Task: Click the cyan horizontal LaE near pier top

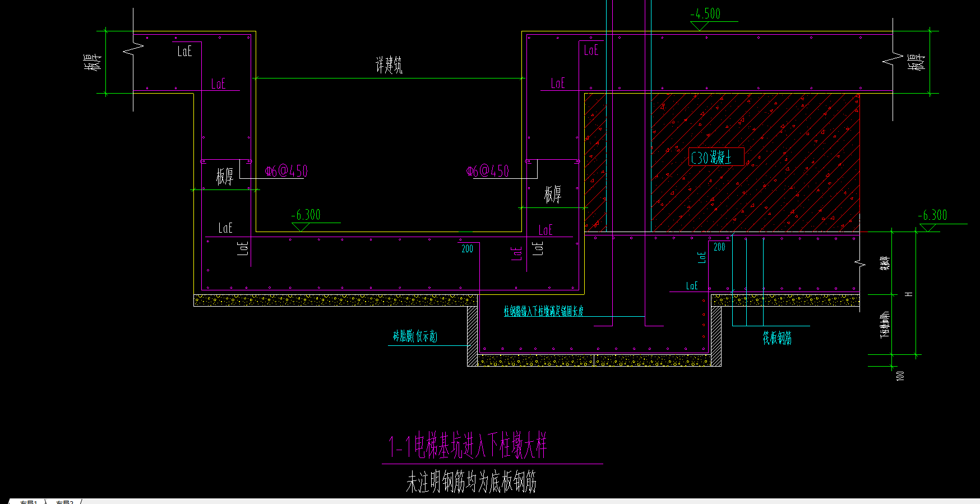Action: pyautogui.click(x=692, y=286)
